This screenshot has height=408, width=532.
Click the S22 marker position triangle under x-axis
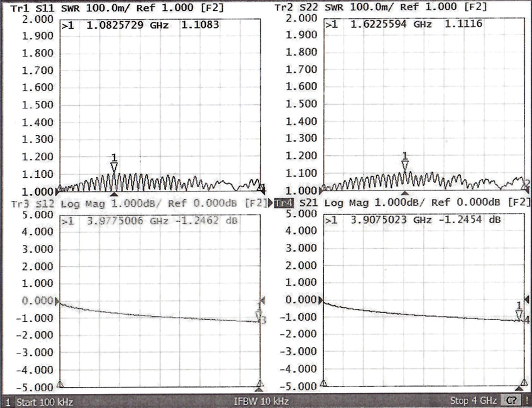click(404, 193)
